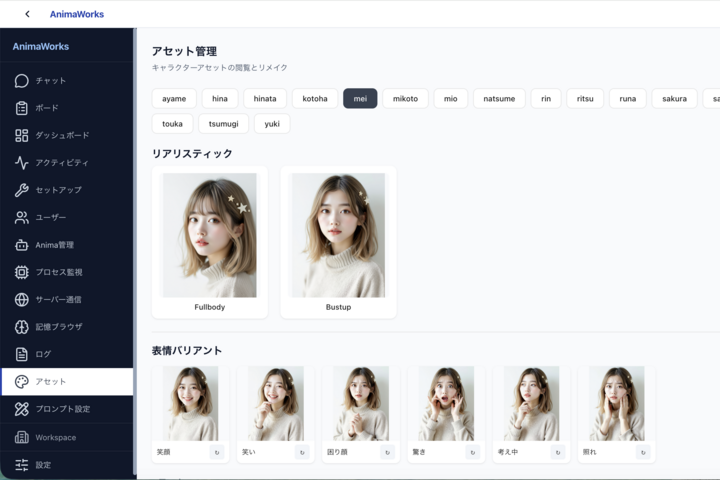Open the AnimaWorks header link
This screenshot has width=720, height=480.
77,14
